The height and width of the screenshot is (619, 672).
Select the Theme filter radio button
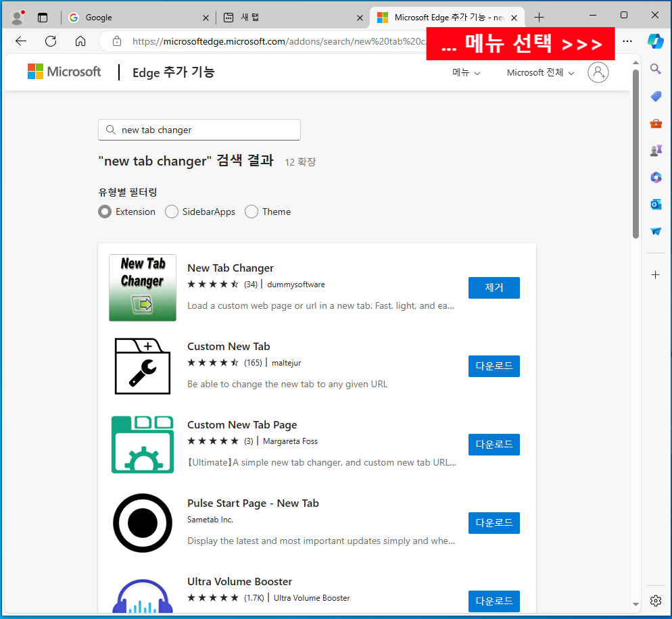click(251, 212)
